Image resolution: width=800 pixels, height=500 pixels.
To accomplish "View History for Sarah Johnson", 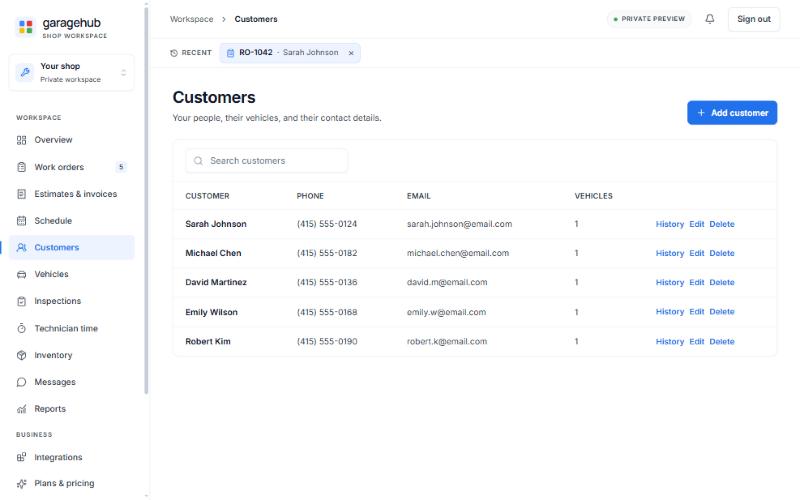I will (x=669, y=224).
